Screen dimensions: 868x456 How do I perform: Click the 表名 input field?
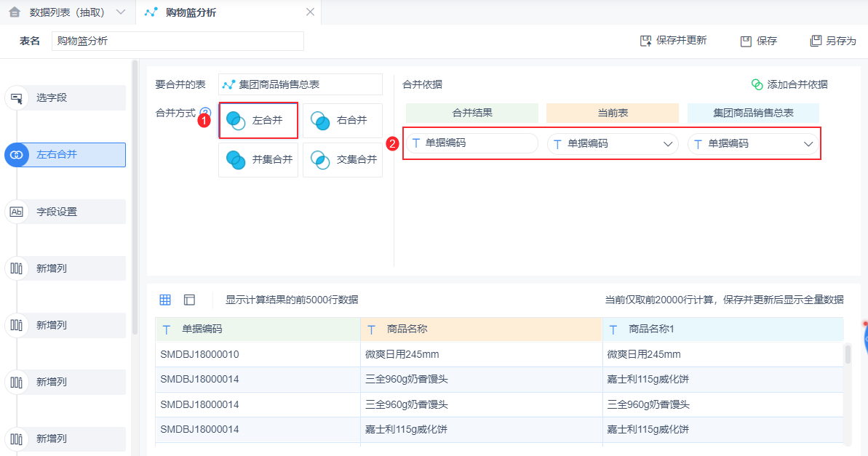tap(178, 41)
